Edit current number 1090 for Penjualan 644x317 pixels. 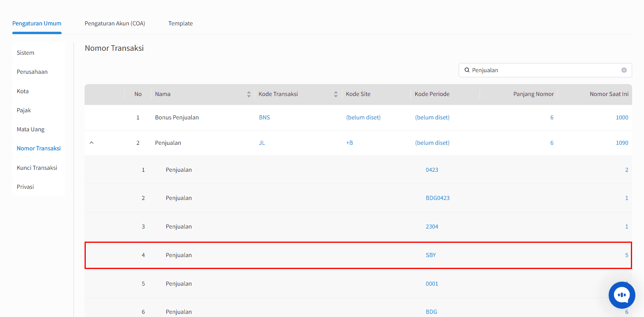(622, 143)
